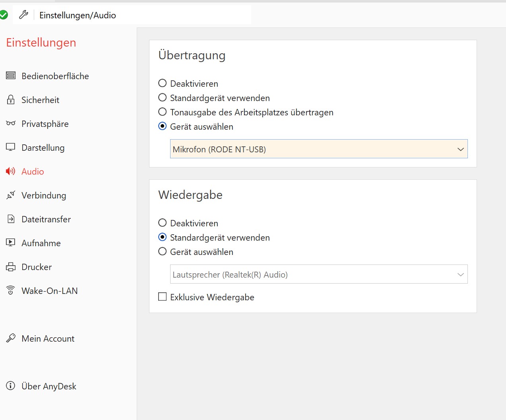Image resolution: width=506 pixels, height=420 pixels.
Task: Expand the Lautsprecher (Realtek(R) Audio) dropdown
Action: pos(318,274)
